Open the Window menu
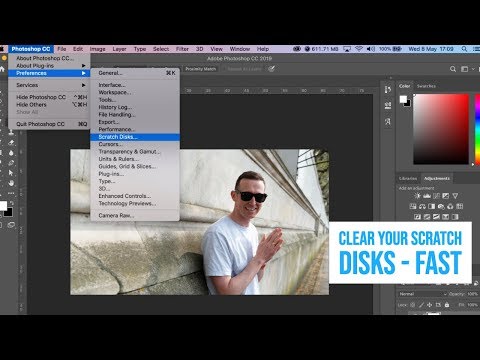 [240, 49]
